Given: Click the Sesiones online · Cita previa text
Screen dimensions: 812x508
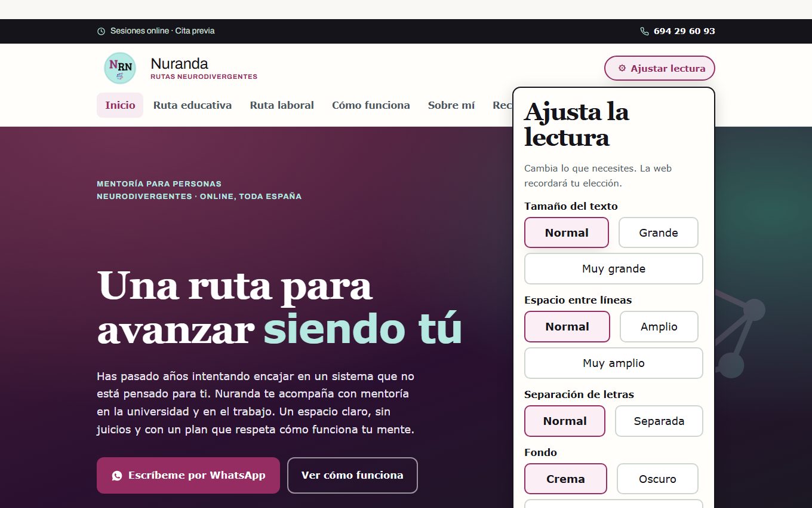Looking at the screenshot, I should pyautogui.click(x=162, y=31).
